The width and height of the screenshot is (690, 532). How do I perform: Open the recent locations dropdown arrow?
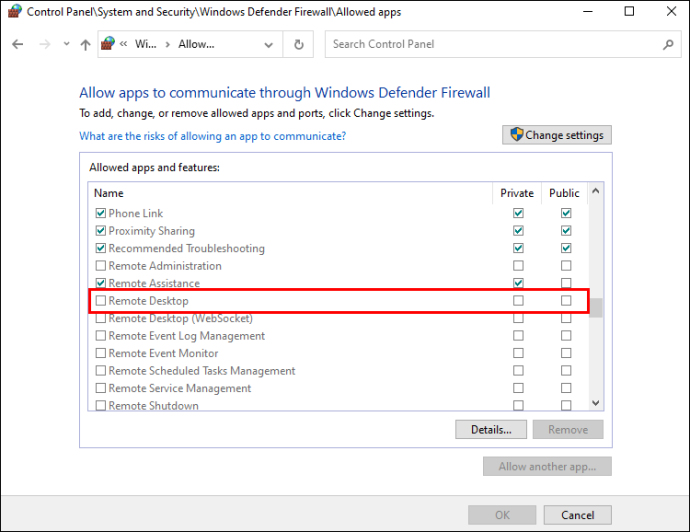click(x=66, y=44)
